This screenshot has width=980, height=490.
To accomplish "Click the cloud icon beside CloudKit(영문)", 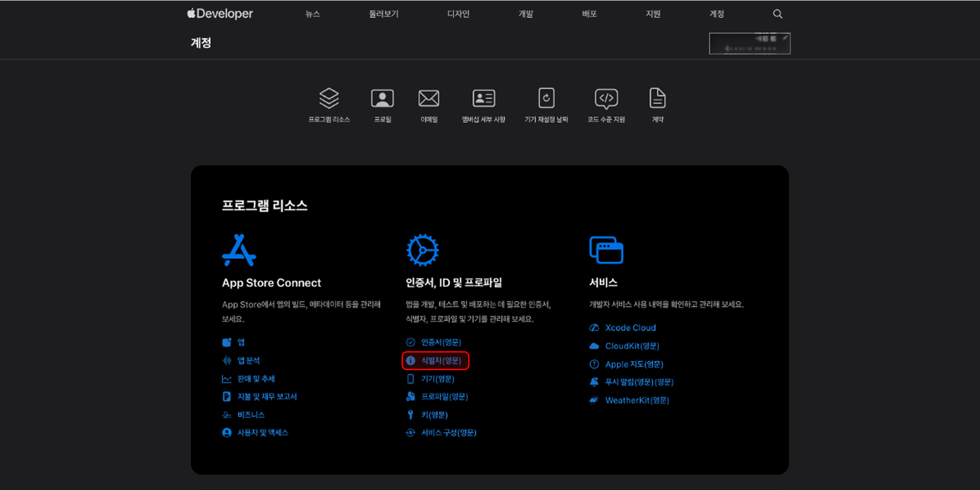I will point(594,346).
